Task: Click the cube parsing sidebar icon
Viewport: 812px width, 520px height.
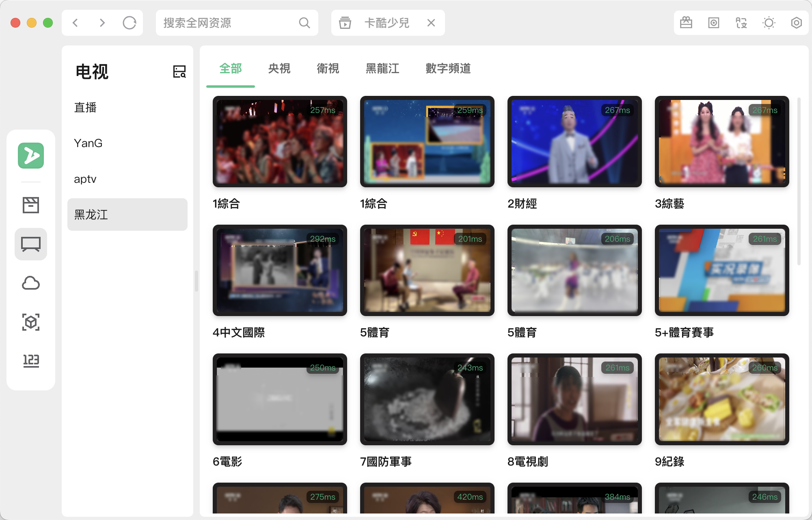Action: click(x=31, y=322)
